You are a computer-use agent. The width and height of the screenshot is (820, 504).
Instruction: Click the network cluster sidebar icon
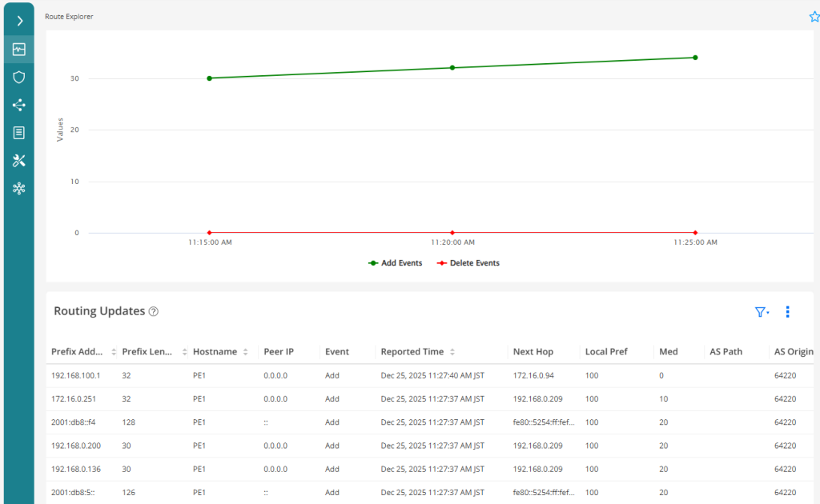click(19, 189)
